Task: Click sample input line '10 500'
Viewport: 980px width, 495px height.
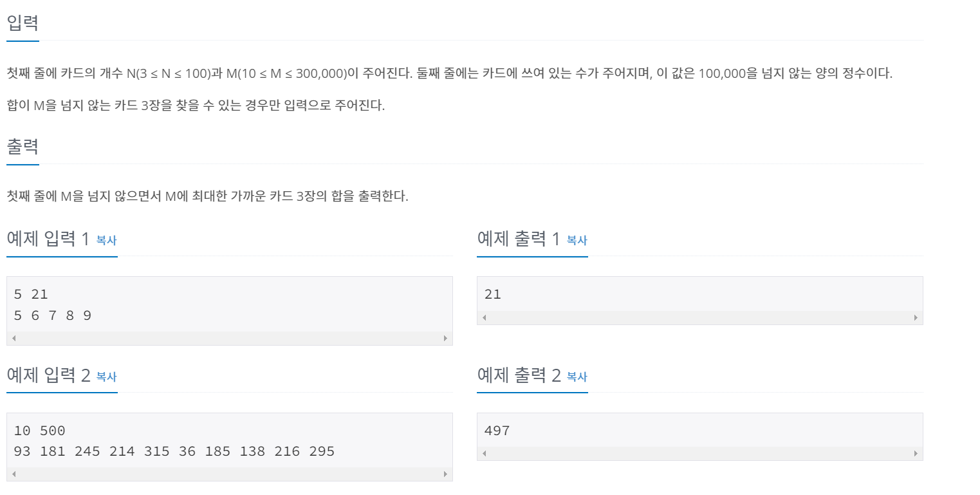Action: pyautogui.click(x=39, y=431)
